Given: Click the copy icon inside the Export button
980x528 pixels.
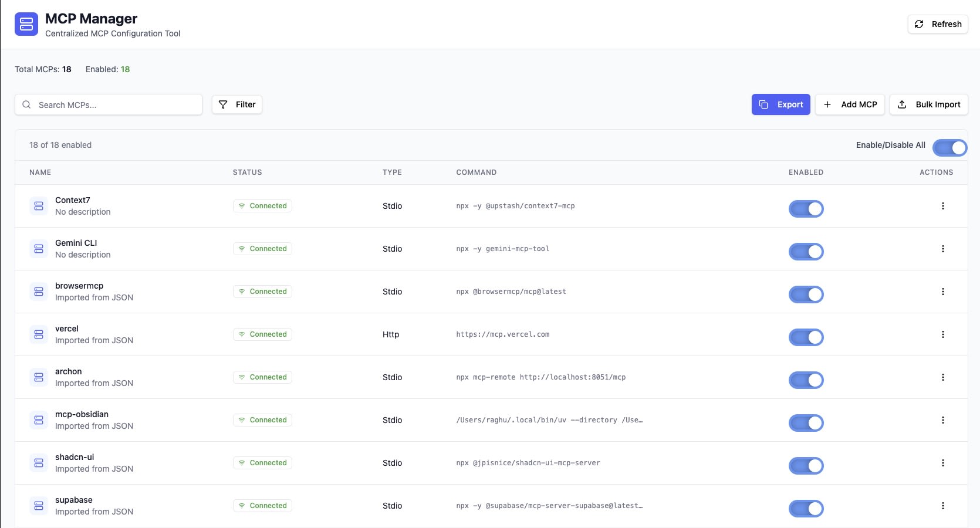Looking at the screenshot, I should [x=763, y=104].
